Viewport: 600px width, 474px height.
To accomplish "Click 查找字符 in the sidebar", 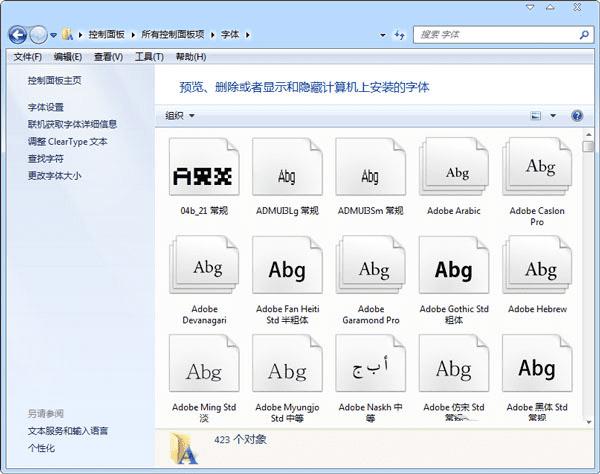I will (x=46, y=159).
